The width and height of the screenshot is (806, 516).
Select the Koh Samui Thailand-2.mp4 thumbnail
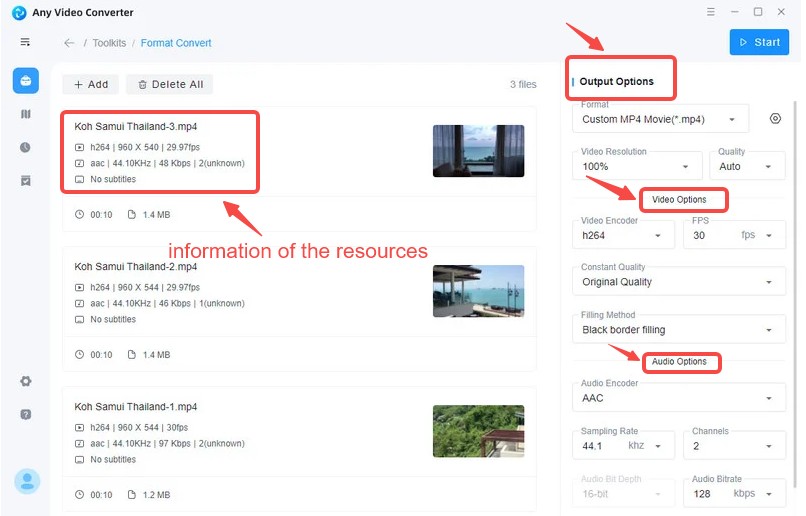point(479,291)
